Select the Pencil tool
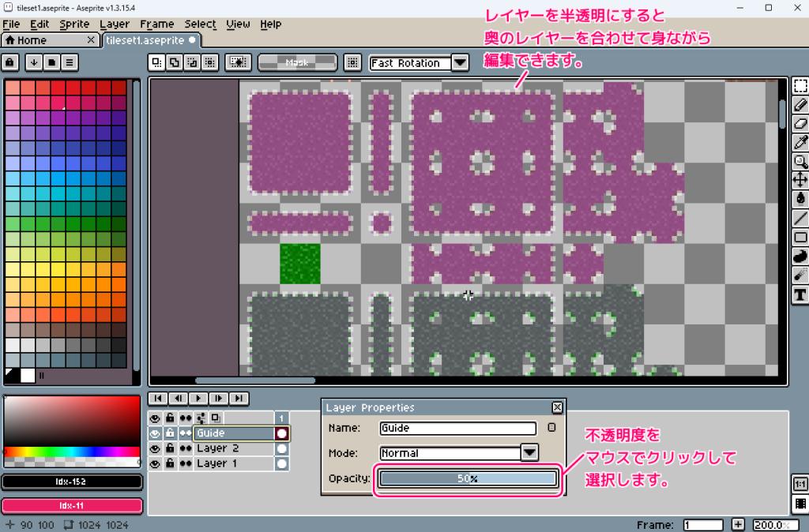 tap(800, 105)
